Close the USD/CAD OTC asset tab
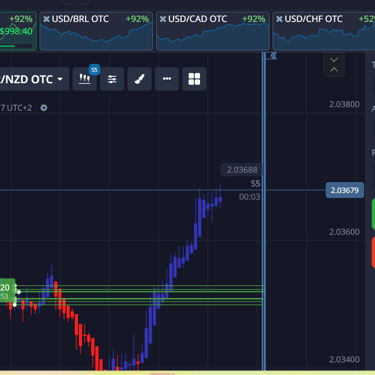The image size is (375, 375). [x=163, y=19]
